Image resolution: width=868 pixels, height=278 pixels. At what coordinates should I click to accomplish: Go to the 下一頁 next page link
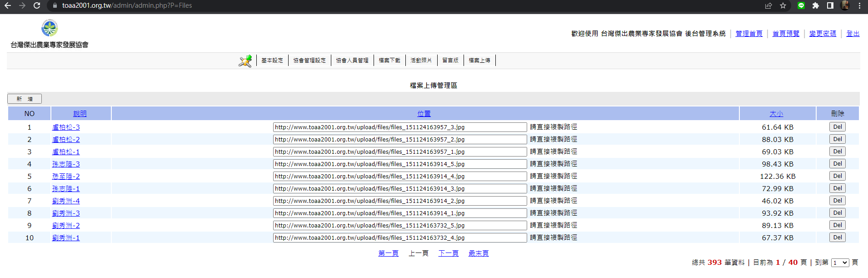(x=449, y=253)
